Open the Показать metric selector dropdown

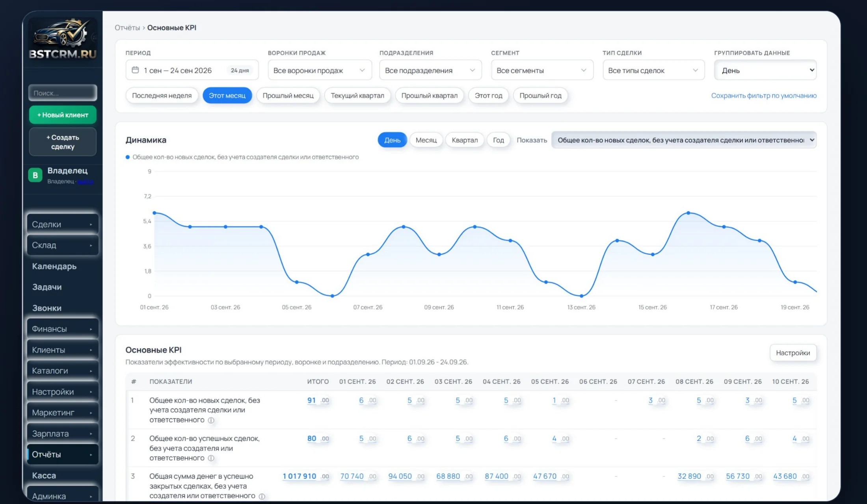[684, 140]
